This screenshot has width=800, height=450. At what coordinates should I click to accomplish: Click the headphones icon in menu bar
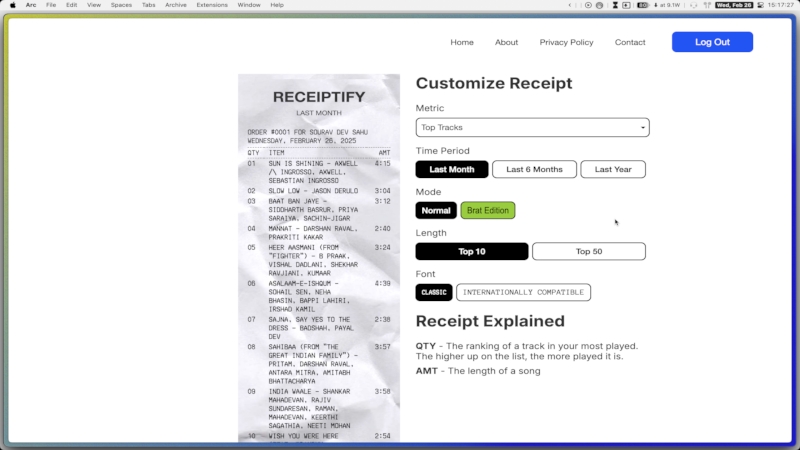(693, 5)
